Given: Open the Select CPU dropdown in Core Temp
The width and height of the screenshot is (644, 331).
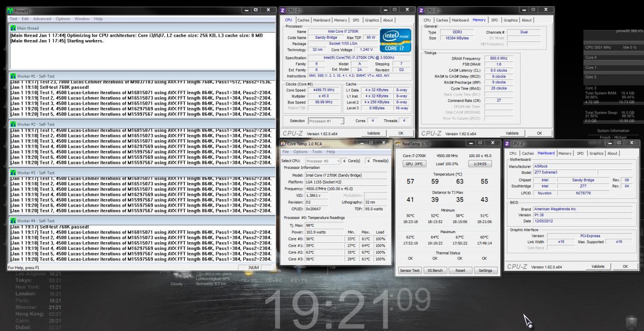Looking at the screenshot, I should pyautogui.click(x=323, y=161).
